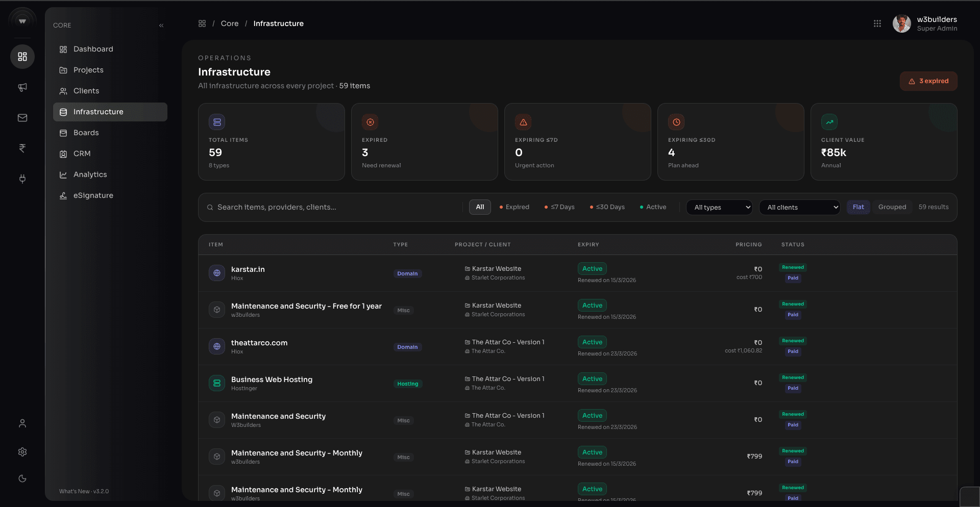Screen dimensions: 980x507
Task: Click the 3 expired alert button
Action: pyautogui.click(x=928, y=81)
